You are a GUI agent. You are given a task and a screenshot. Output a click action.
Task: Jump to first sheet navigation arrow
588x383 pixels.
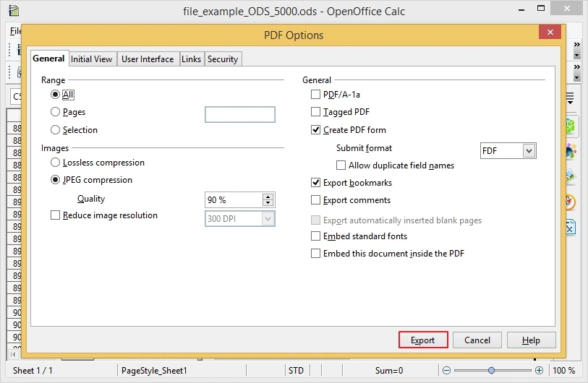tap(13, 354)
